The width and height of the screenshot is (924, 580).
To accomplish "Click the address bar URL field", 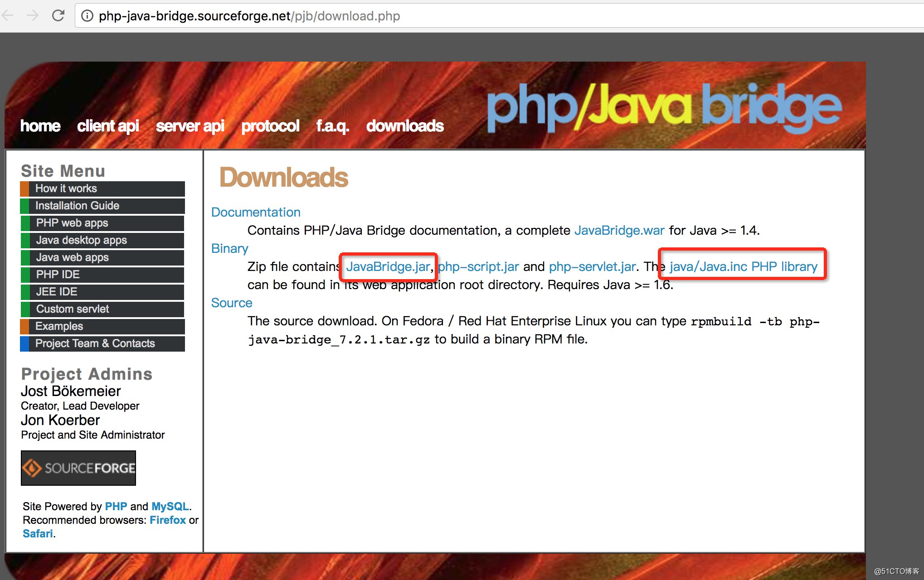I will coord(499,16).
